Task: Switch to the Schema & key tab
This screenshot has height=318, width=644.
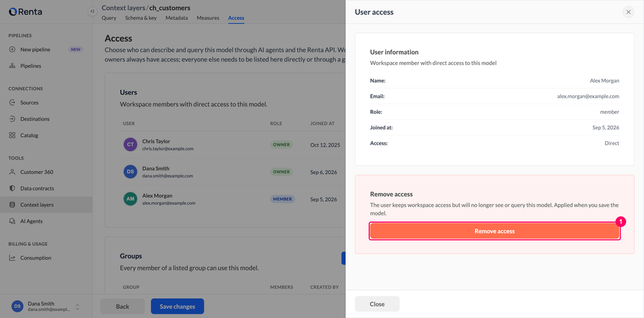Action: [x=141, y=18]
